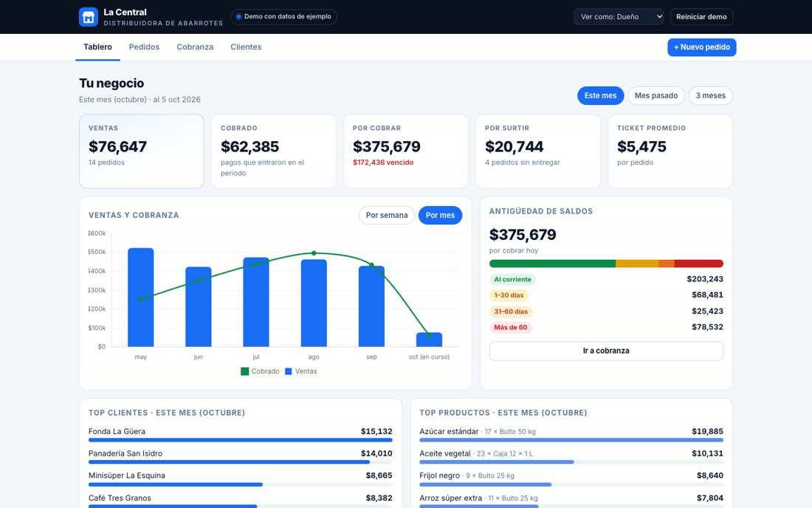Select the Cobrado $62,385 card
Screen dimensions: 812x508
click(273, 151)
